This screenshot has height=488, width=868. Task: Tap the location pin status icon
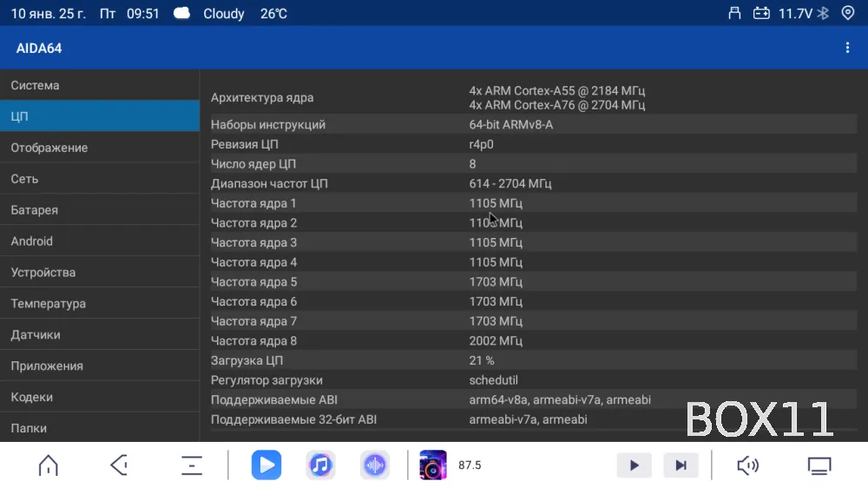pyautogui.click(x=847, y=13)
